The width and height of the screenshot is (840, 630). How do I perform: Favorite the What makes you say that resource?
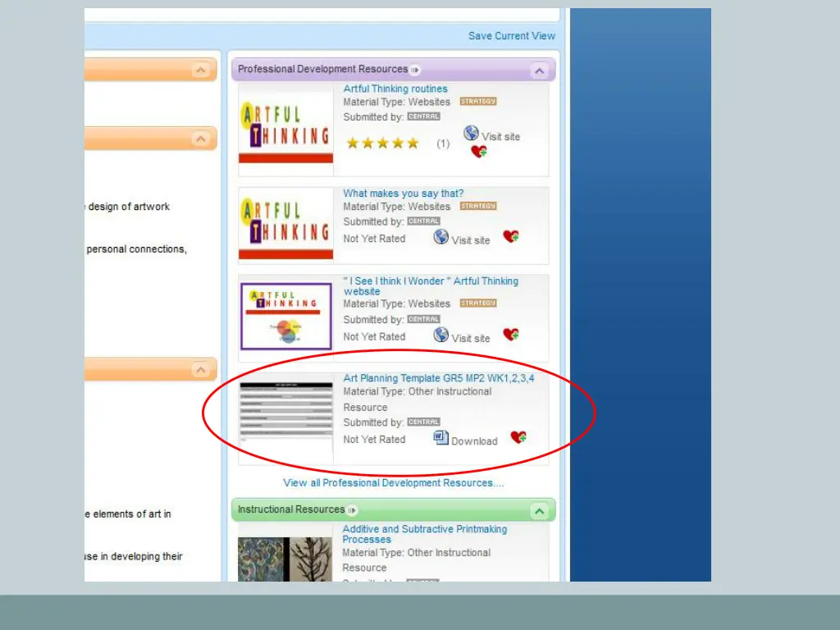(511, 237)
